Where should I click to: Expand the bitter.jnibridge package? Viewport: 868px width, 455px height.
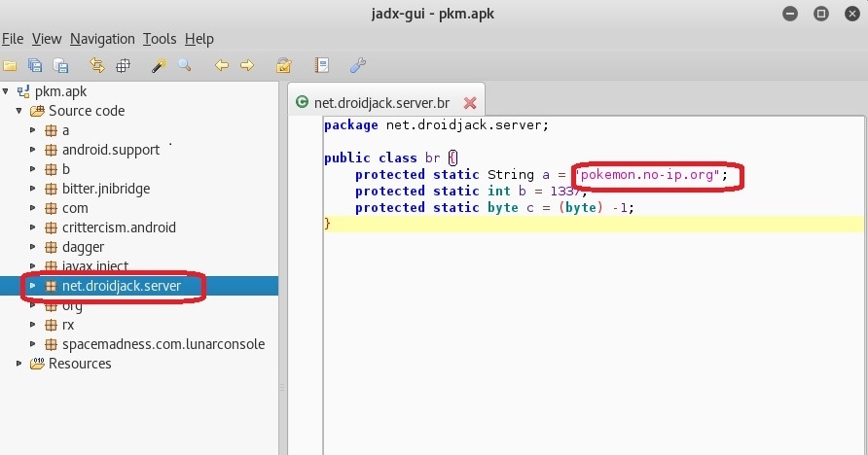tap(33, 189)
